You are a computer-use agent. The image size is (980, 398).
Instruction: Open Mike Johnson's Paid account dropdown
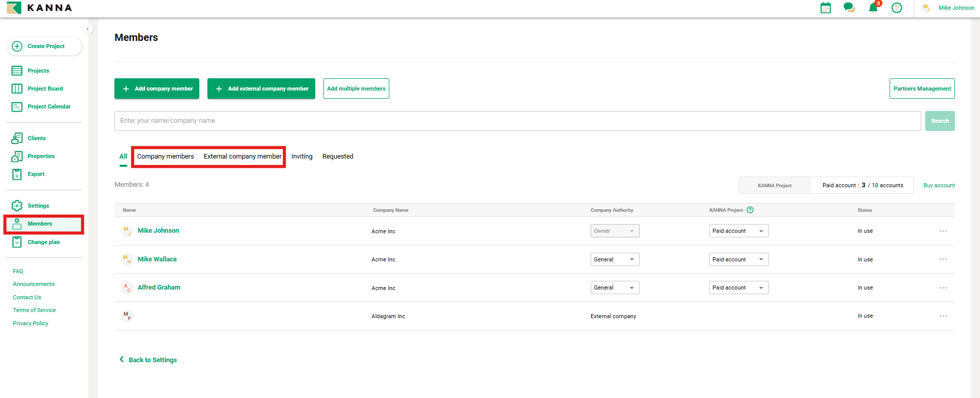pyautogui.click(x=738, y=231)
